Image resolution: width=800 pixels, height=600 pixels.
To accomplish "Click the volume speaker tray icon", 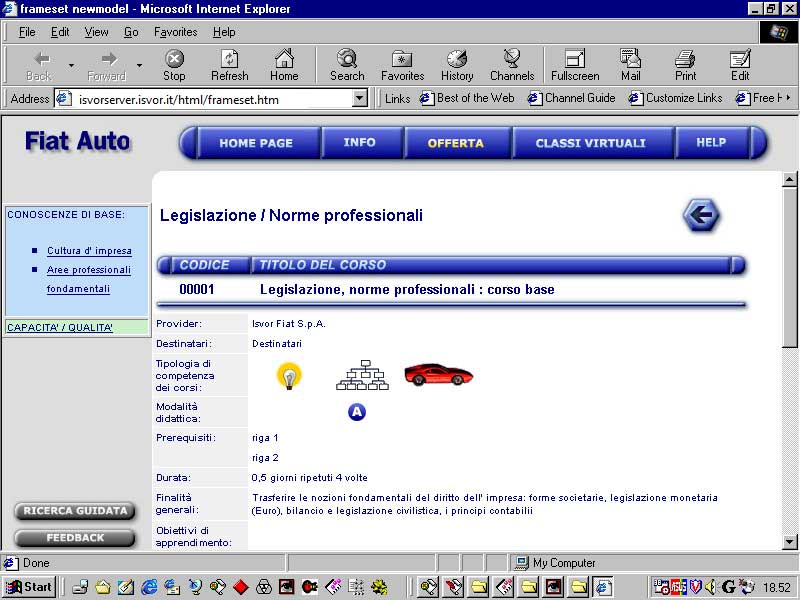I will point(710,587).
